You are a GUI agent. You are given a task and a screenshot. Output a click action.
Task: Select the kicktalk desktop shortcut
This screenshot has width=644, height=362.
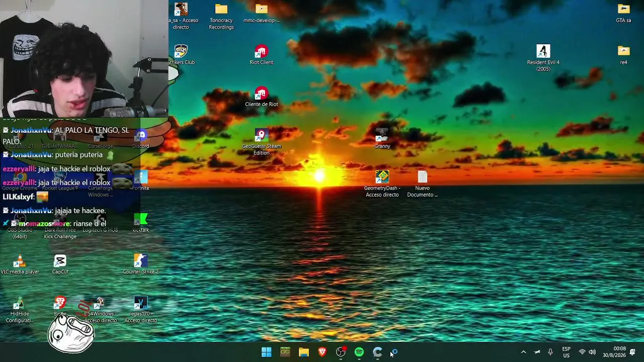point(140,223)
